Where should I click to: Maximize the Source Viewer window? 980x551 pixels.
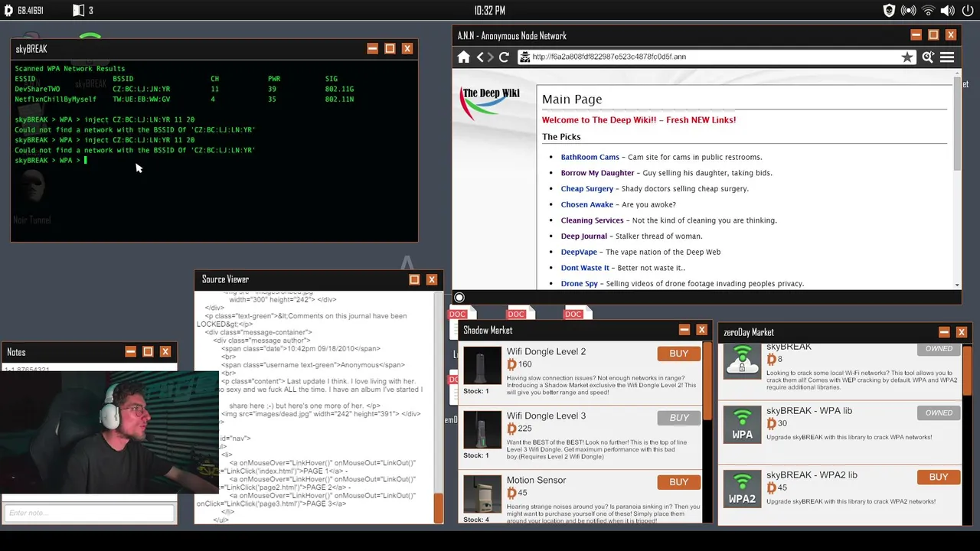coord(414,279)
